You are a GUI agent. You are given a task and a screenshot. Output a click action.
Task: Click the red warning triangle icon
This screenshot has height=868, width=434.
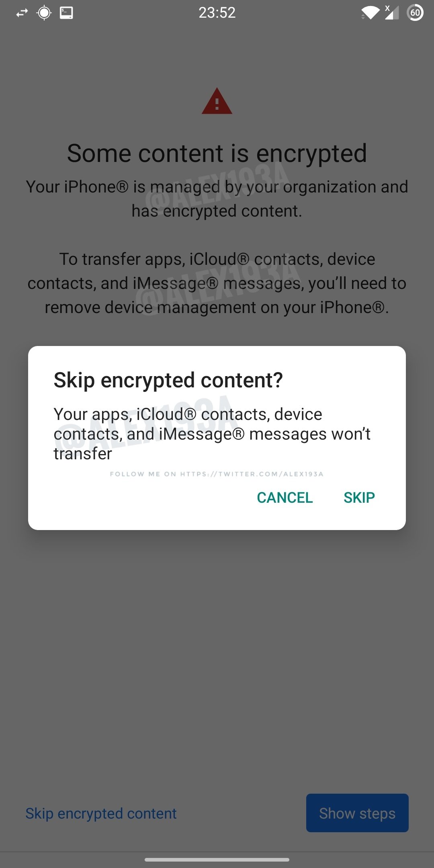[217, 101]
